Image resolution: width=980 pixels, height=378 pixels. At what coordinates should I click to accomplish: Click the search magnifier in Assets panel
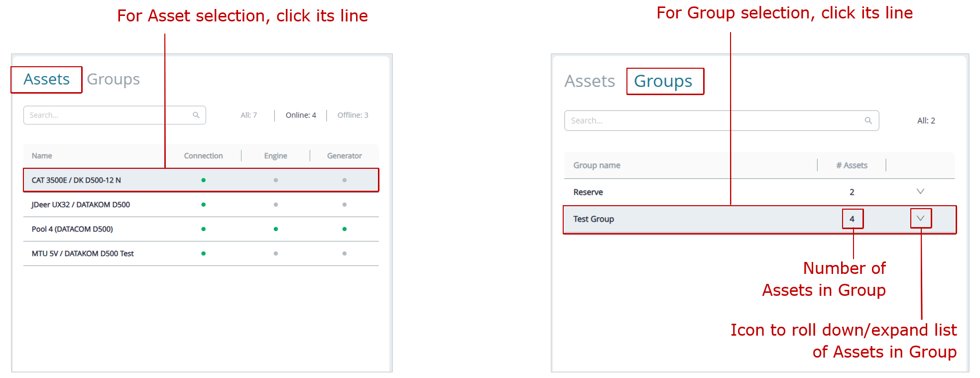pos(196,115)
